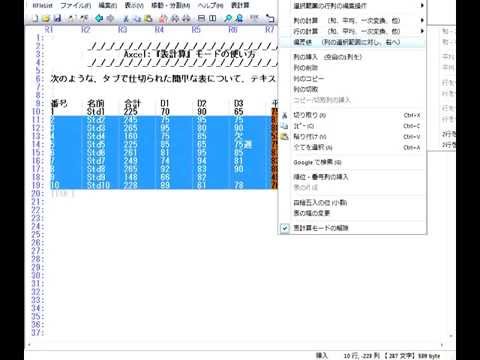Click the scissors Cut toolbar icon
480x360 pixels.
tap(127, 19)
